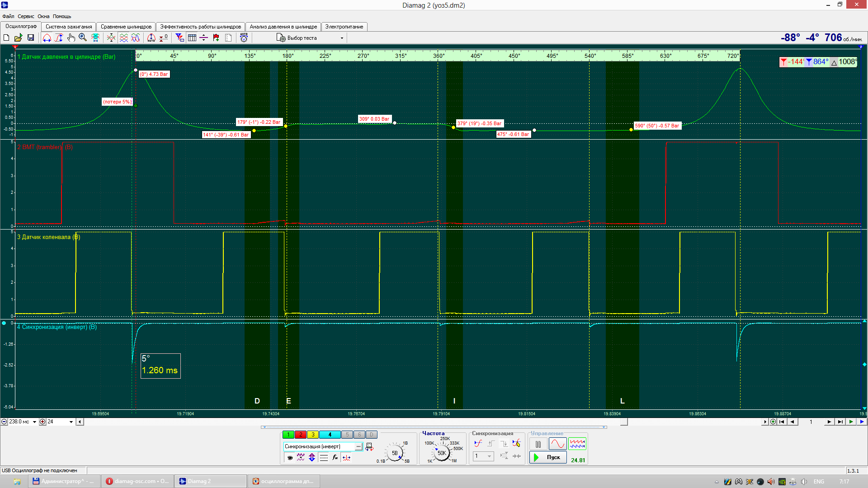Jump to the last frame

click(x=840, y=422)
